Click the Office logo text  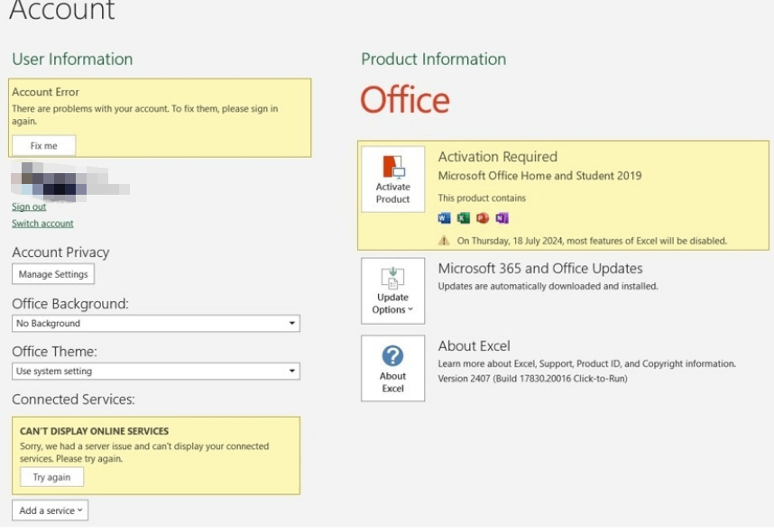coord(405,99)
